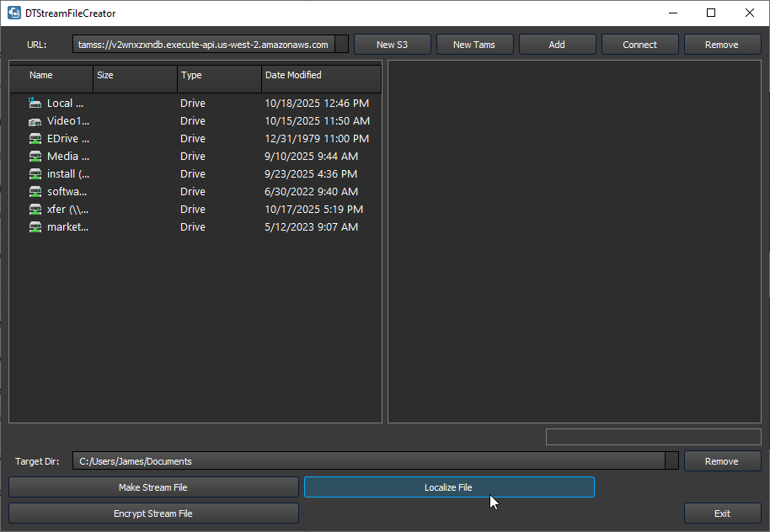The width and height of the screenshot is (770, 532).
Task: Select the Media network drive icon
Action: [35, 157]
